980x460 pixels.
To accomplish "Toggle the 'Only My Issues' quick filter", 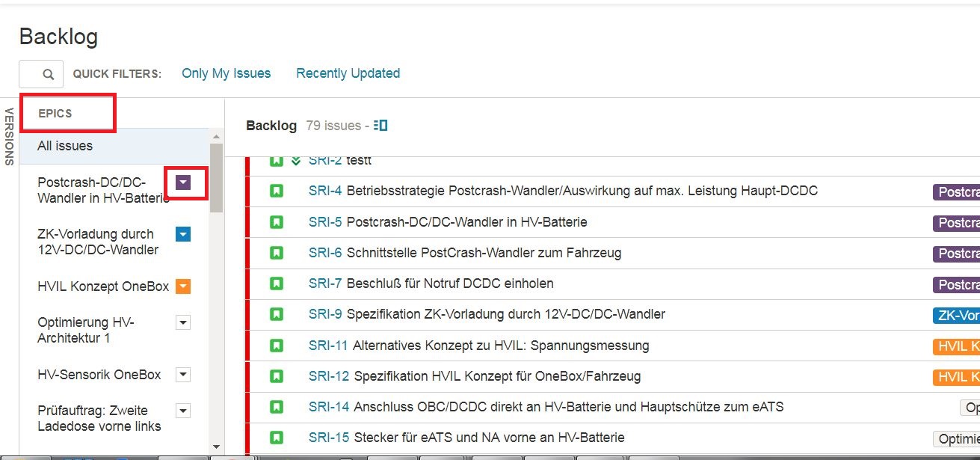I will click(226, 73).
